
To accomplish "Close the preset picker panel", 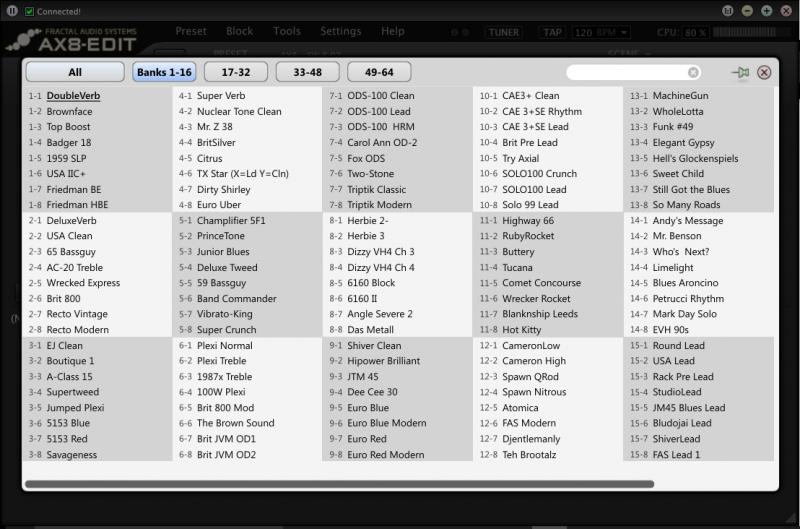I will tap(764, 72).
